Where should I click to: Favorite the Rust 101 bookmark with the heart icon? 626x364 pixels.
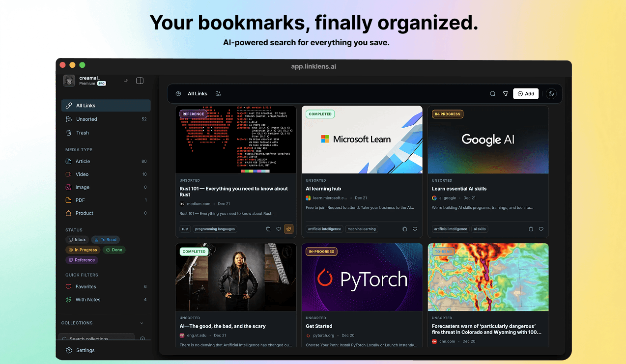pos(278,229)
